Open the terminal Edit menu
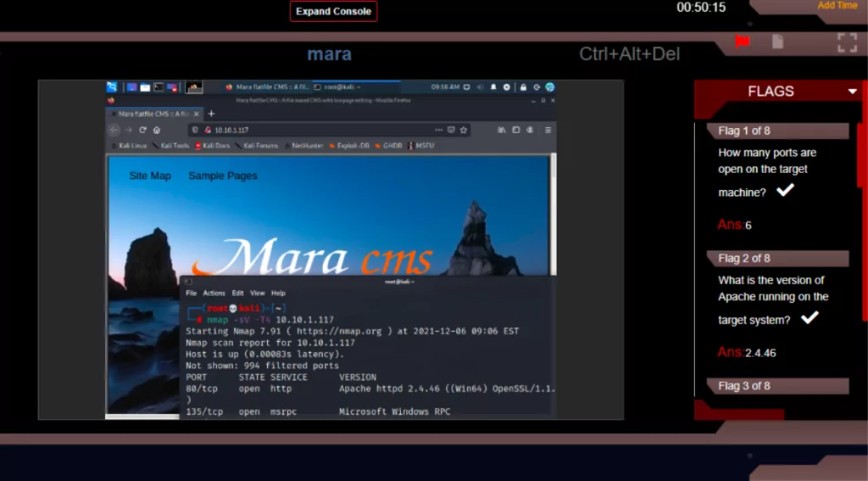 pyautogui.click(x=237, y=294)
